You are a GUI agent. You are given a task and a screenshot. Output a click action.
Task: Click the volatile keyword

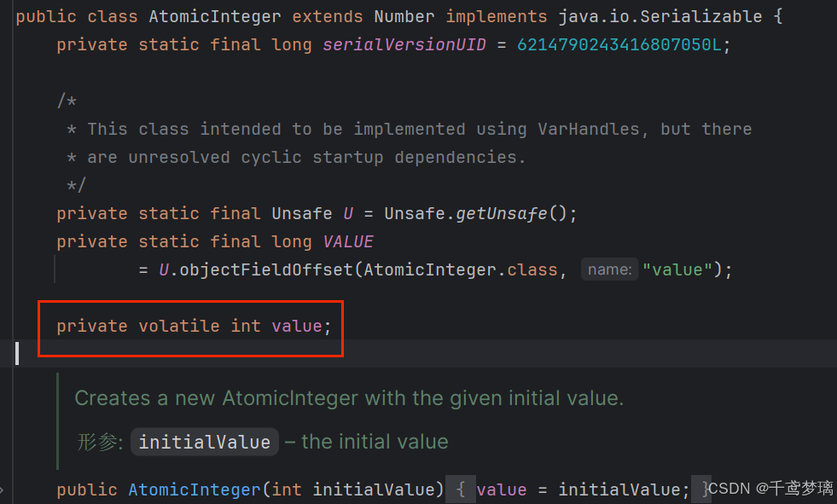pyautogui.click(x=179, y=326)
